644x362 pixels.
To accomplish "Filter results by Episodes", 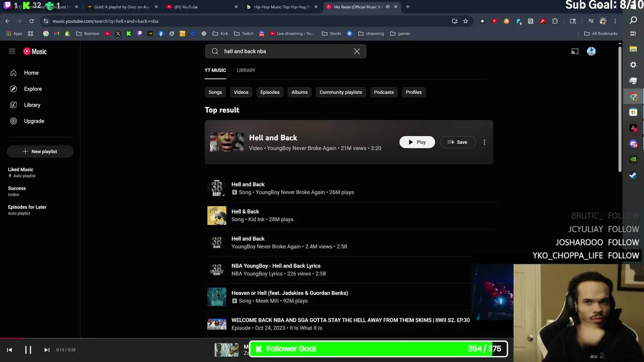I will click(x=270, y=92).
